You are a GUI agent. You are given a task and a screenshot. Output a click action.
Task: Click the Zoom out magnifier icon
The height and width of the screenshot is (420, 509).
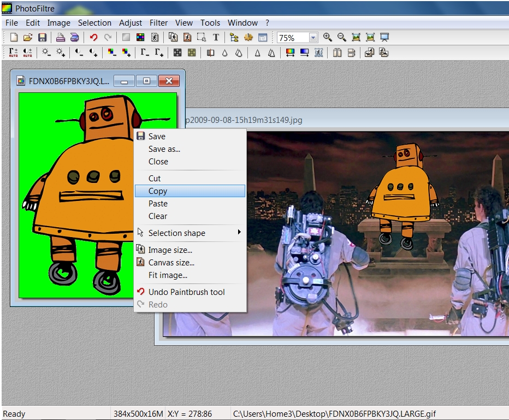[x=342, y=37]
